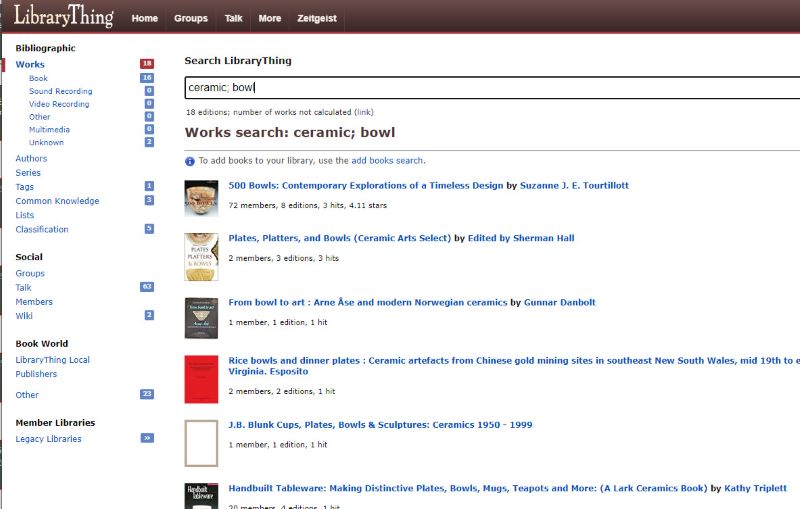Click the blank J.B. Blunk cover placeholder
The height and width of the screenshot is (509, 800).
(201, 443)
